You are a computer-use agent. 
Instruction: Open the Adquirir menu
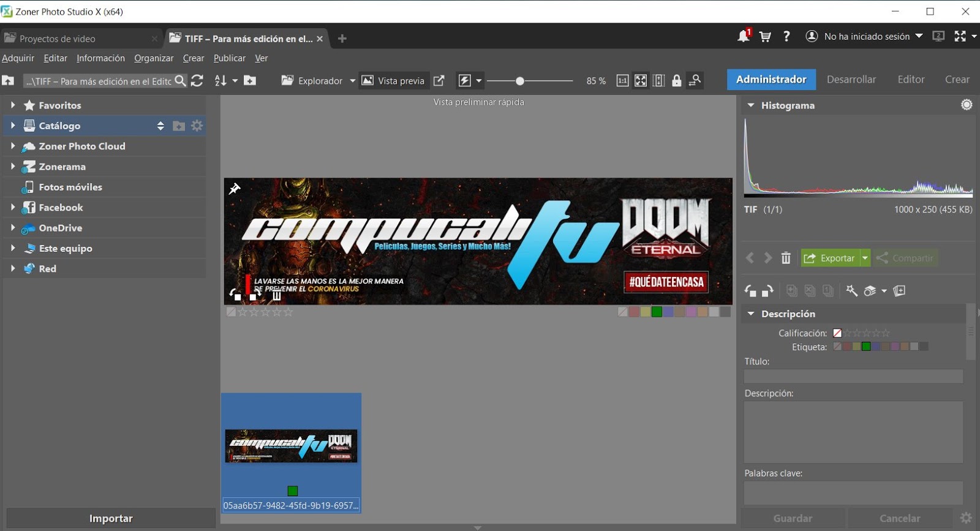(18, 58)
